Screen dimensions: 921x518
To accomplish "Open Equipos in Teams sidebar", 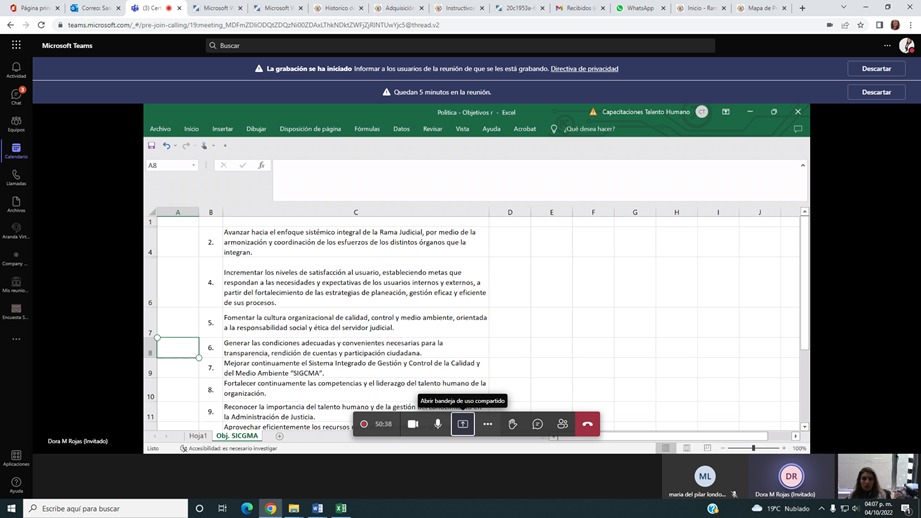I will (16, 123).
